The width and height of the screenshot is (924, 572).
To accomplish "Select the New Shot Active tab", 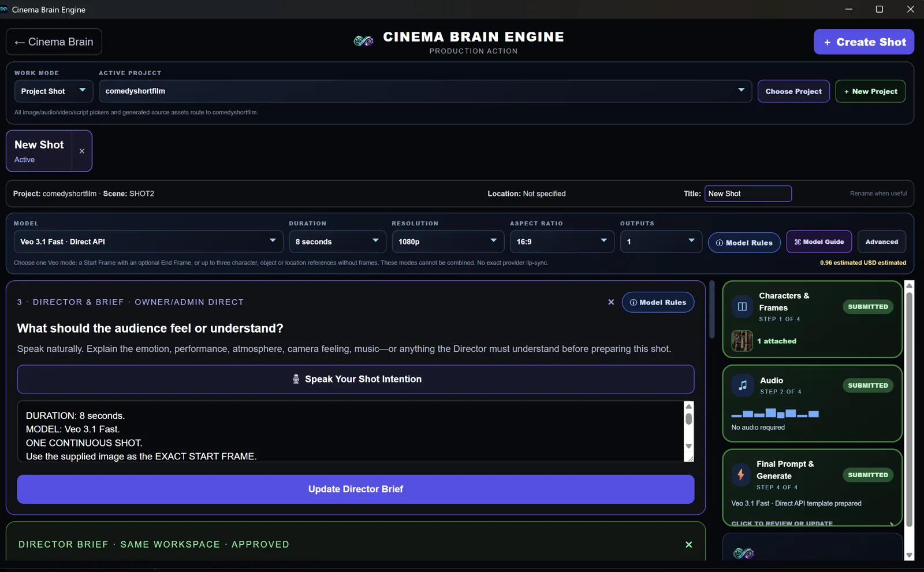I will 39,151.
